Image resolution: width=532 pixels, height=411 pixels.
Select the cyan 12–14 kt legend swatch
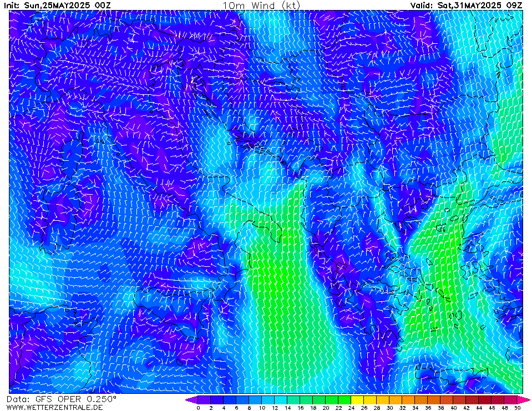(x=281, y=400)
